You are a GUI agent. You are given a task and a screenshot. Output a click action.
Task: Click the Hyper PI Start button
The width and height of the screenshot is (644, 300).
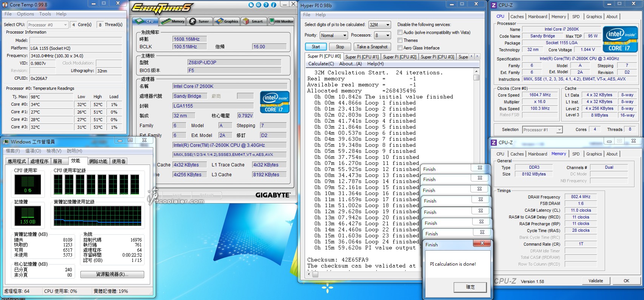click(x=316, y=47)
